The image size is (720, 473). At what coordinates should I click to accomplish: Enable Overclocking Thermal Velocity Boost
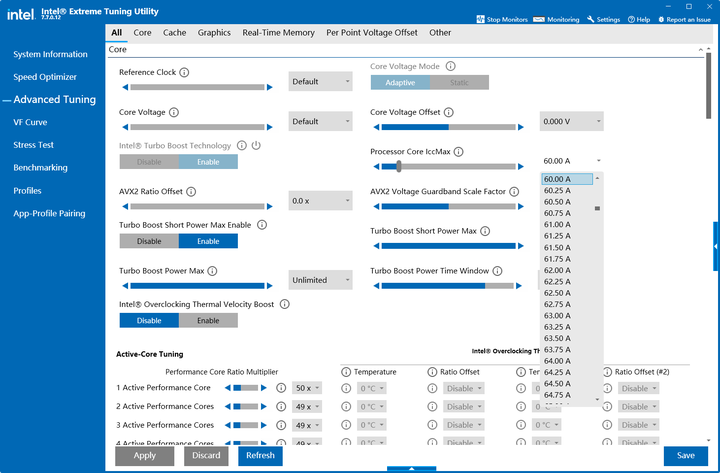pos(208,321)
